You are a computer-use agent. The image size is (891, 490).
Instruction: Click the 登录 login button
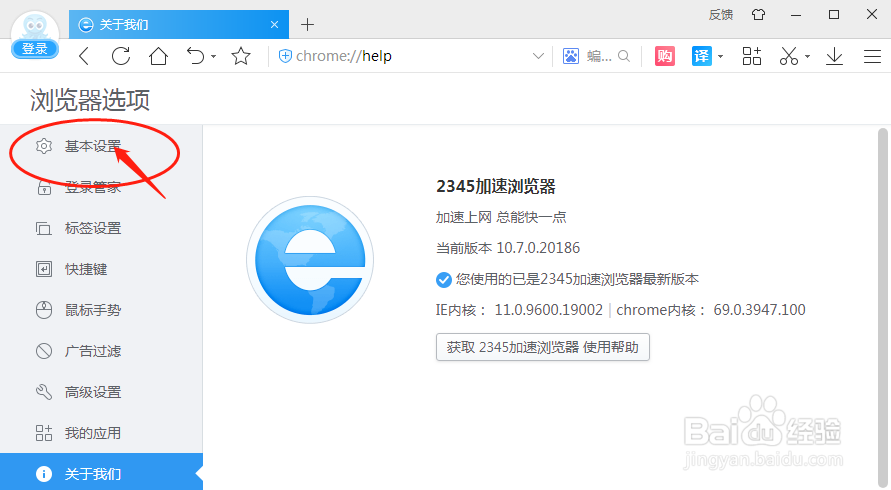coord(35,49)
